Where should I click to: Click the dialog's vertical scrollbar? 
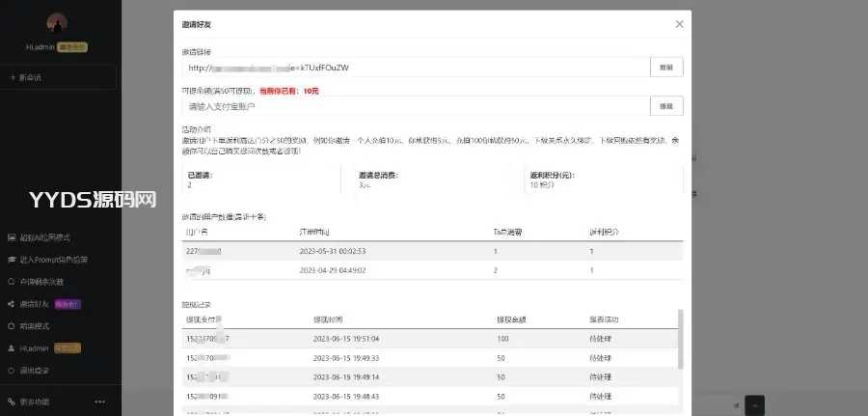point(681,338)
